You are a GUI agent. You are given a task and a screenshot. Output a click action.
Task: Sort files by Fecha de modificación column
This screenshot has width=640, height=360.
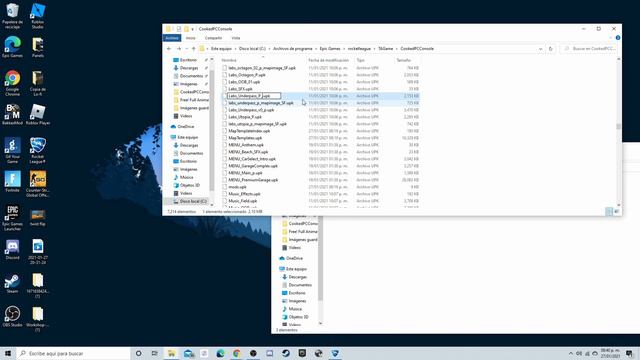(x=329, y=60)
